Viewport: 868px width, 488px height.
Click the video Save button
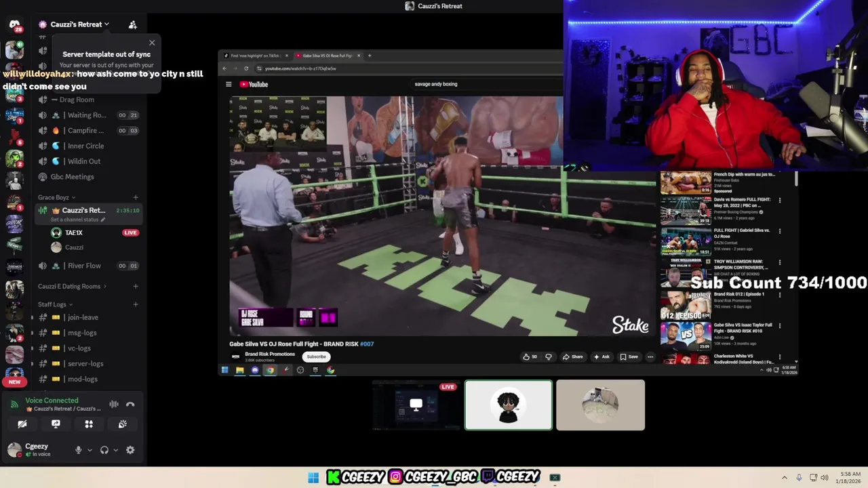click(629, 357)
